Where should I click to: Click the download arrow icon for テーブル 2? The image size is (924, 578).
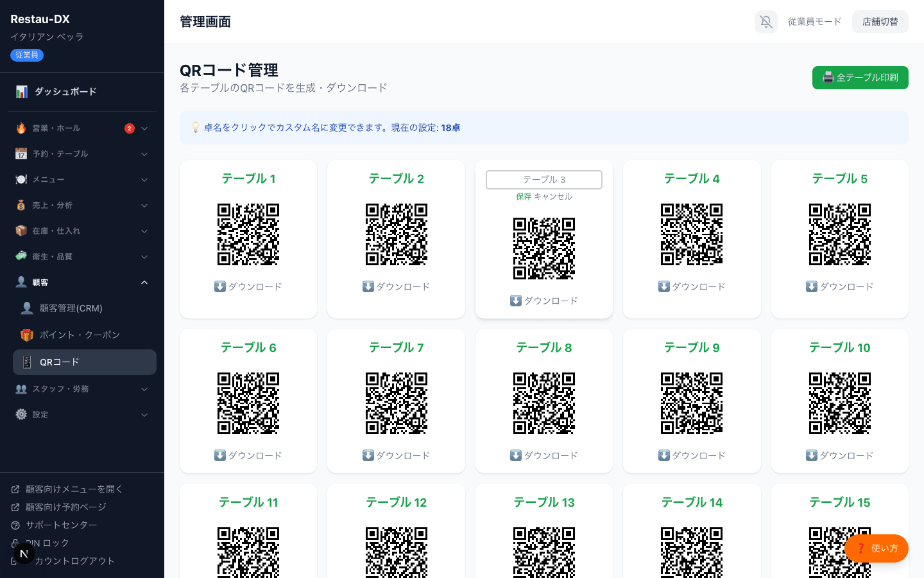tap(368, 286)
